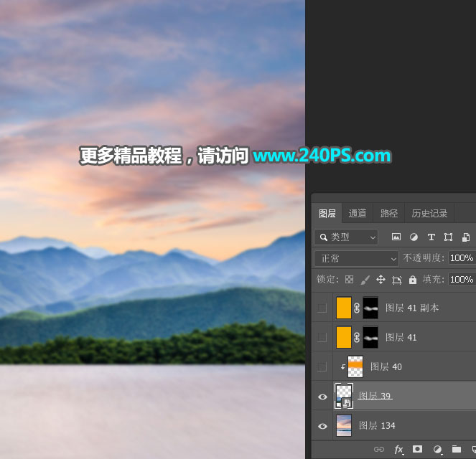Screen dimensions: 476x459
Task: Open fx layer style menu
Action: pyautogui.click(x=398, y=449)
